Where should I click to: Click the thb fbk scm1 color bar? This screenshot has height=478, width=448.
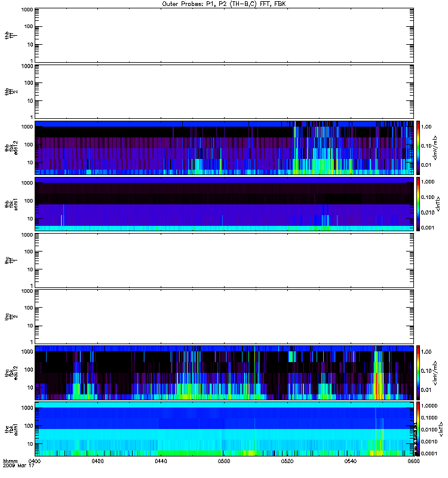tap(418, 204)
